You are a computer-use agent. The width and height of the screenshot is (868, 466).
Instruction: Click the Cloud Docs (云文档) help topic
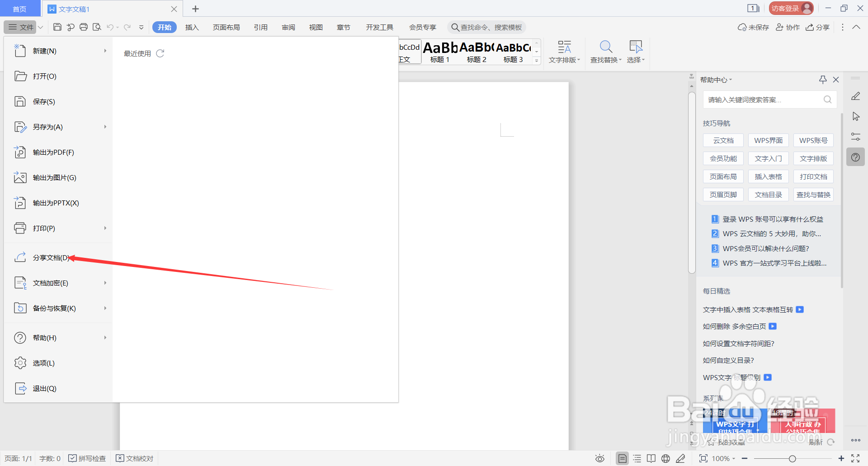pyautogui.click(x=723, y=140)
